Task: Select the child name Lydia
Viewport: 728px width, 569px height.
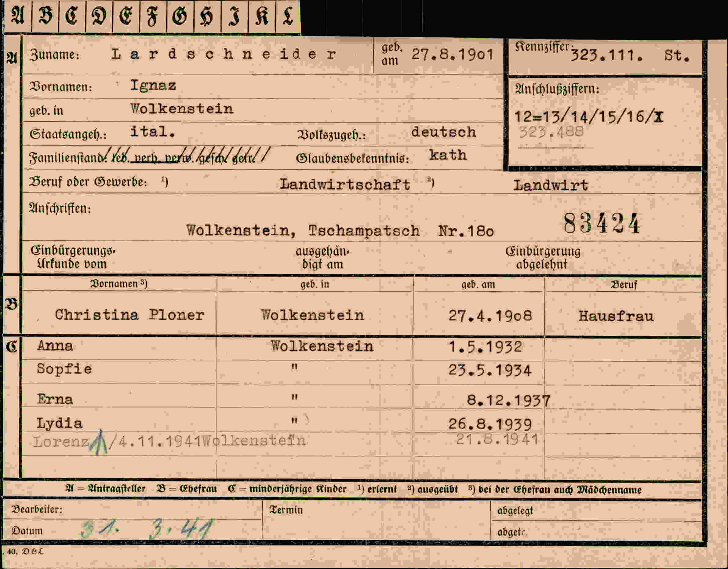Action: point(59,424)
